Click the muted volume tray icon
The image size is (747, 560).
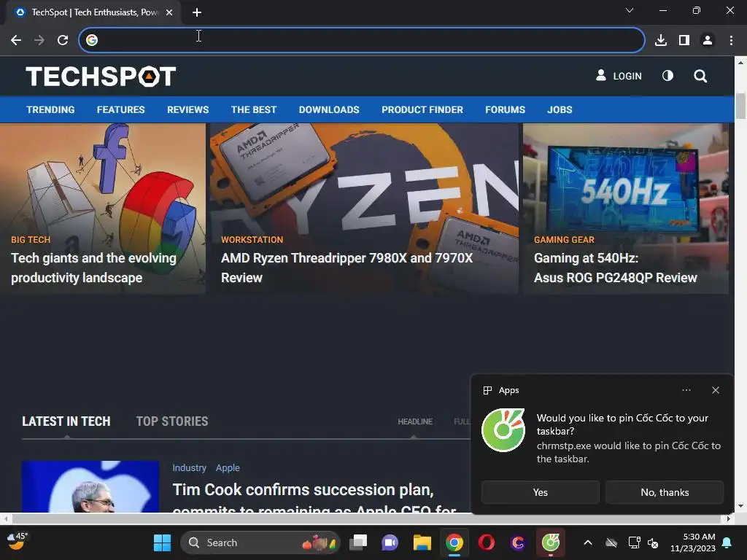coord(653,542)
